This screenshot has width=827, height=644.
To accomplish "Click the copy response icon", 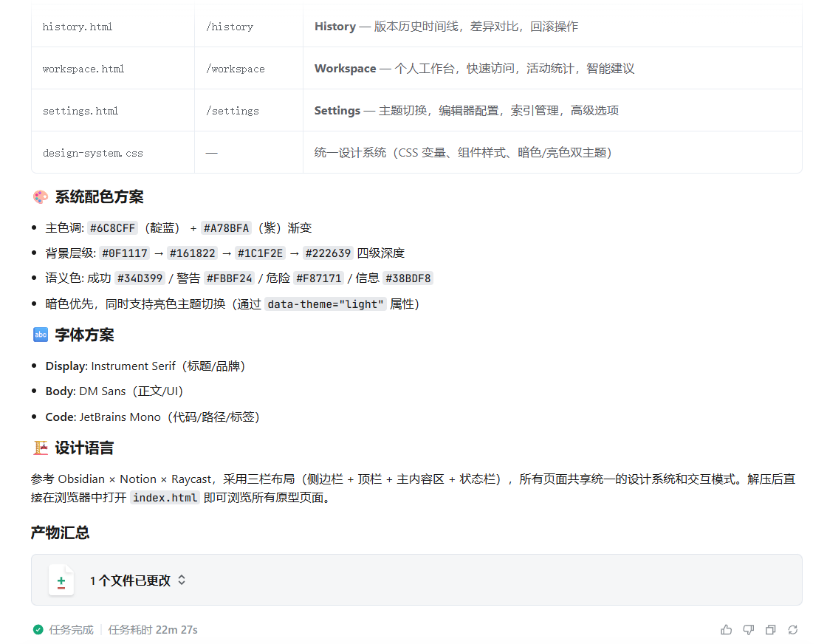I will tap(771, 630).
